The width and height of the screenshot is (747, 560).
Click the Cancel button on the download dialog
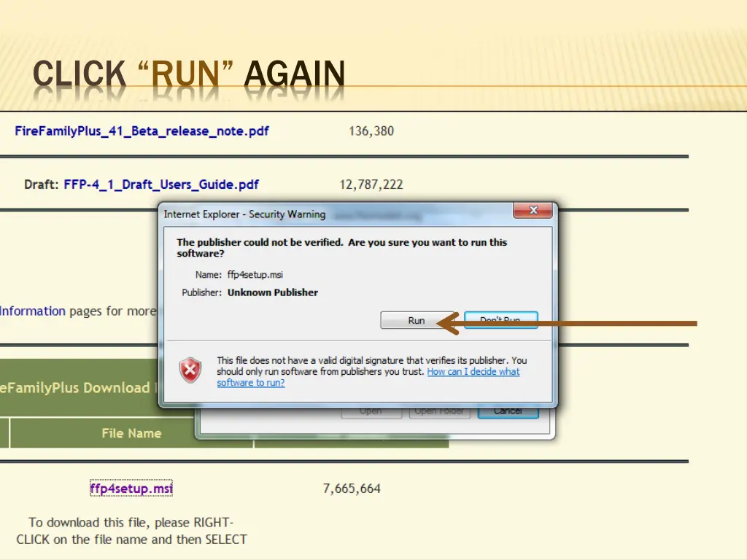[x=508, y=411]
